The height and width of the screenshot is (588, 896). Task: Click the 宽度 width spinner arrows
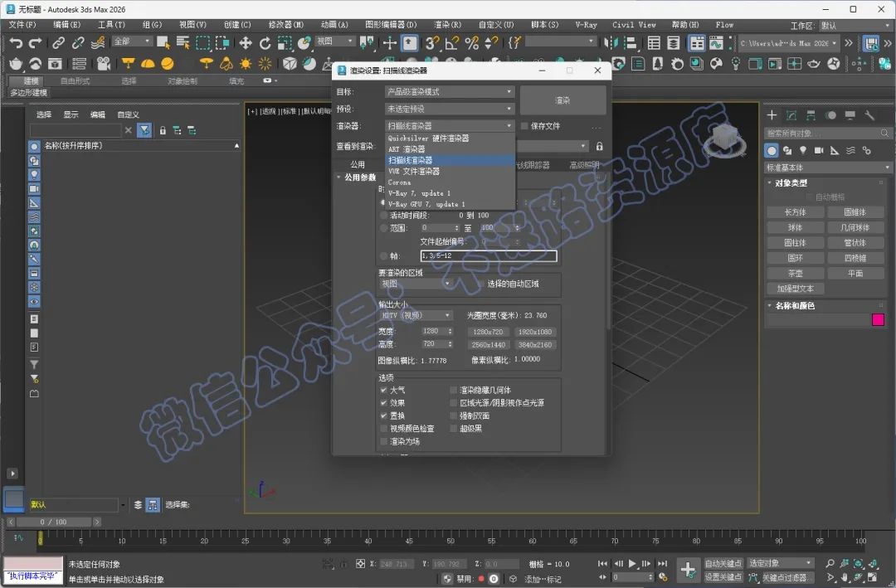[x=450, y=332]
